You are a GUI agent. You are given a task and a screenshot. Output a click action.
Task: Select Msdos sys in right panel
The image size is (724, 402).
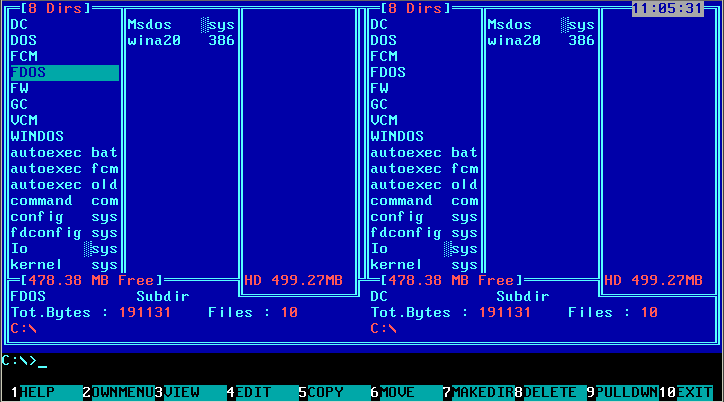point(541,24)
